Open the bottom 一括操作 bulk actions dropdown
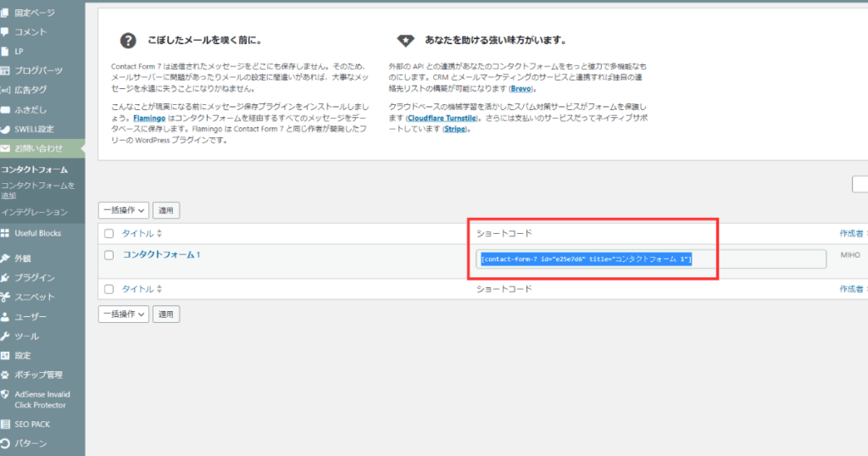The image size is (868, 456). [x=124, y=314]
